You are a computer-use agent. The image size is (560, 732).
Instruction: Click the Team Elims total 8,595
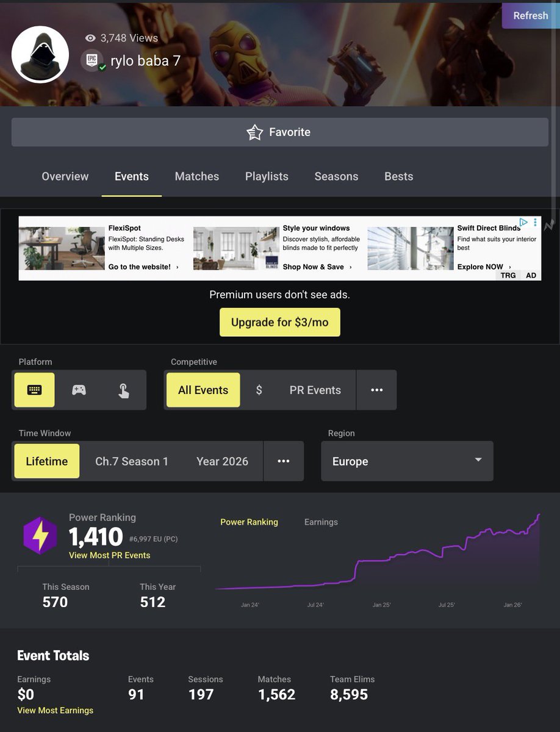349,694
